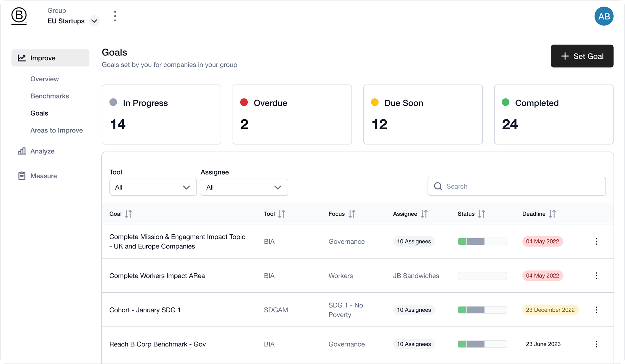The height and width of the screenshot is (364, 625).
Task: Click the Due Soon summary card
Action: [423, 114]
